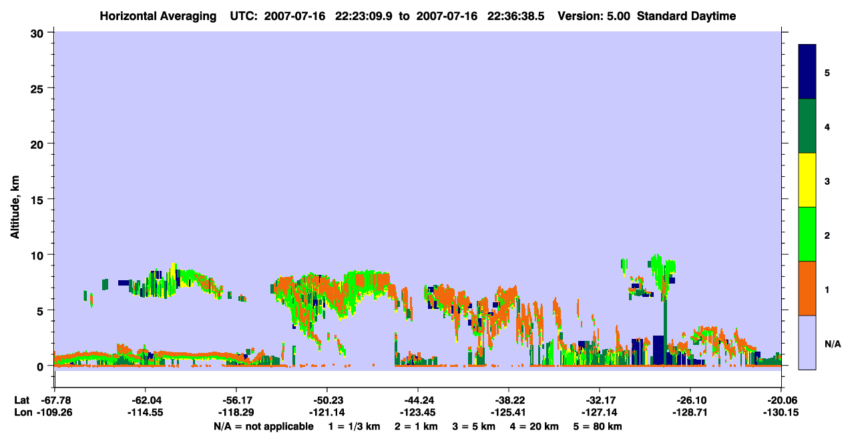Click the latitude value -50.23

pos(327,400)
